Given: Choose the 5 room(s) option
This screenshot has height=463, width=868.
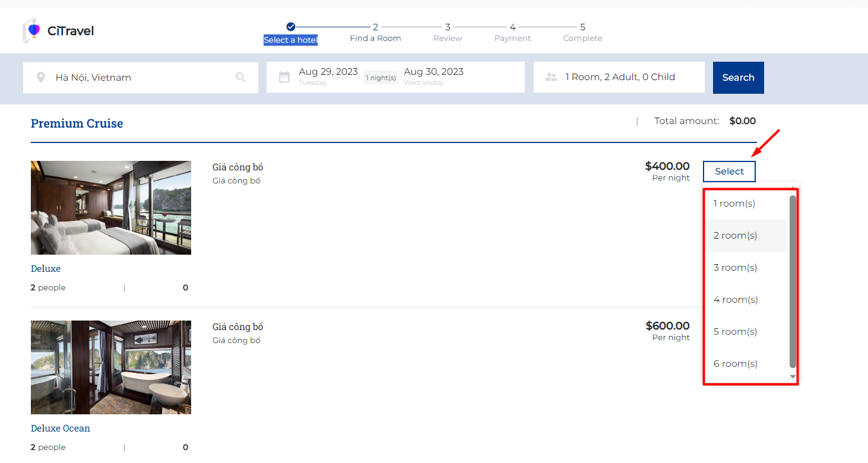Looking at the screenshot, I should (x=746, y=332).
